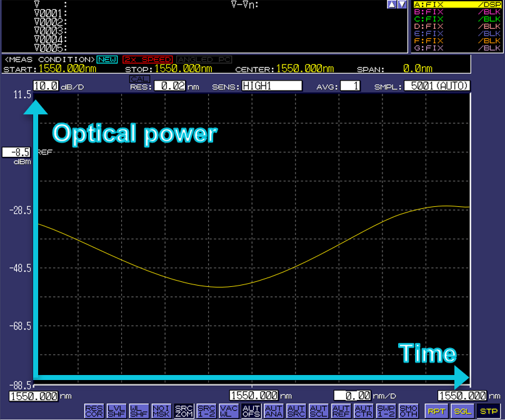Click the LVL SHF level shift key
The height and width of the screenshot is (420, 505).
(x=116, y=411)
